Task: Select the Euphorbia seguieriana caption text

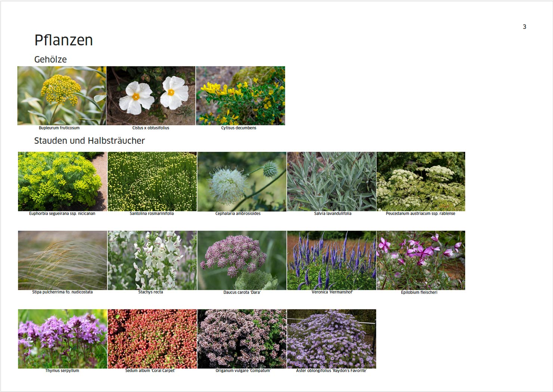Action: click(62, 214)
